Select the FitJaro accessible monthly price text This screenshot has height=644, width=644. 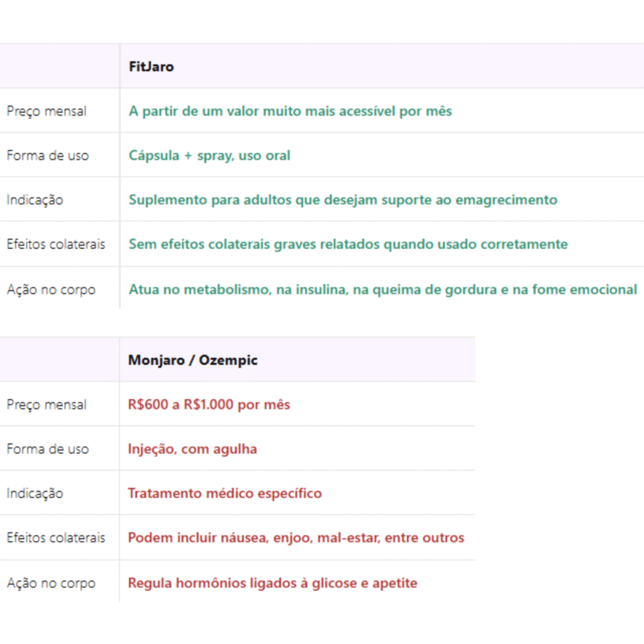(290, 111)
